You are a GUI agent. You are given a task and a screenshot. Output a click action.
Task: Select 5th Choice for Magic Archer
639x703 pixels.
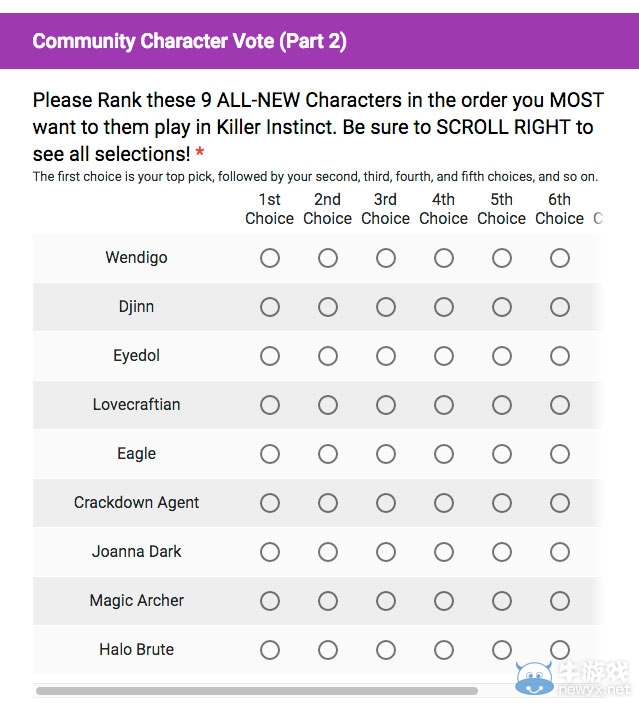502,601
